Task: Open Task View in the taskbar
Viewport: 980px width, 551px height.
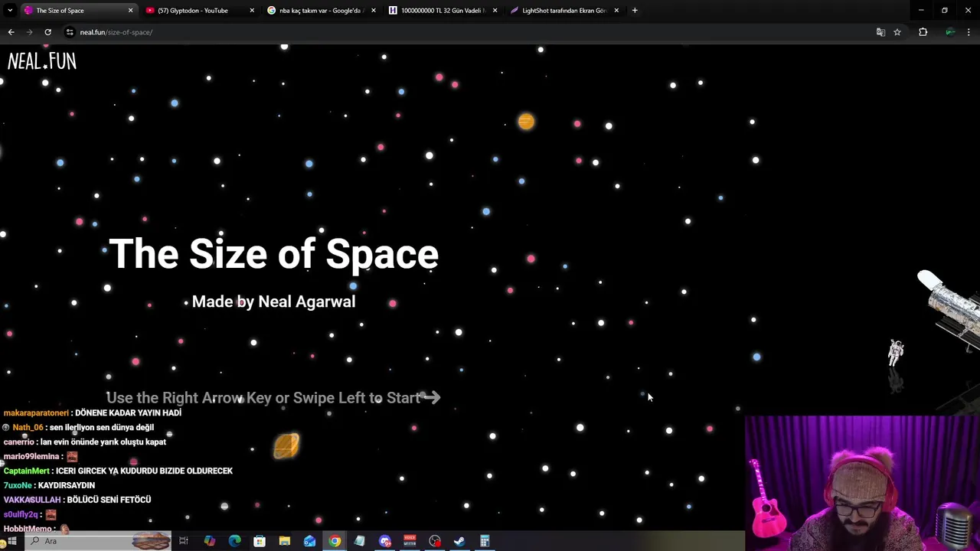Action: tap(184, 541)
